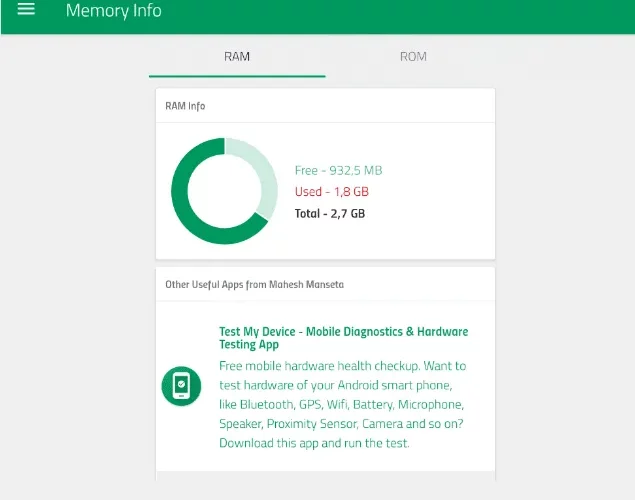Viewport: 635px width, 500px height.
Task: Click Other Useful Apps from Mahesh Manseta header
Action: pyautogui.click(x=325, y=284)
